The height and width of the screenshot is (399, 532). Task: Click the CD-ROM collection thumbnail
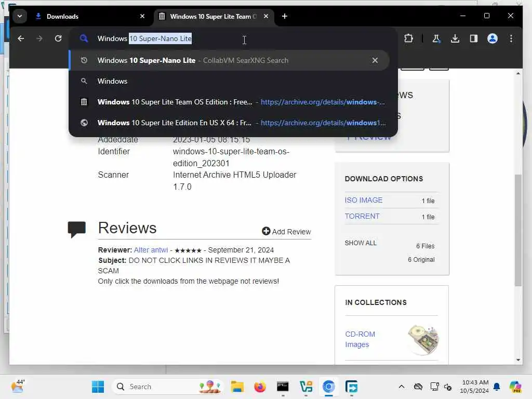pos(423,339)
